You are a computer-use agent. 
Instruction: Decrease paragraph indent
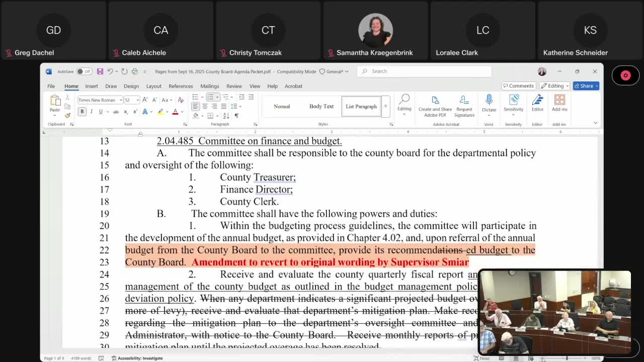point(242,97)
